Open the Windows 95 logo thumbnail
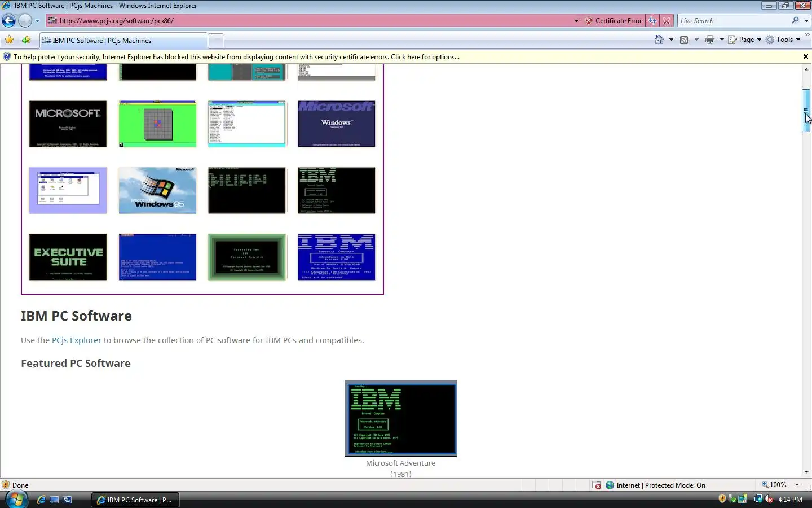This screenshot has width=812, height=508. 157,190
